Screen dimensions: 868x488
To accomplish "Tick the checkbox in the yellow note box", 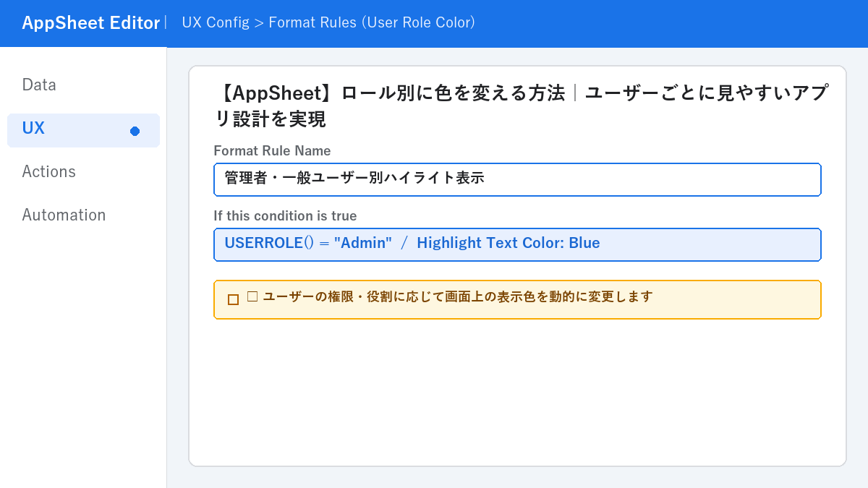I will pyautogui.click(x=233, y=299).
